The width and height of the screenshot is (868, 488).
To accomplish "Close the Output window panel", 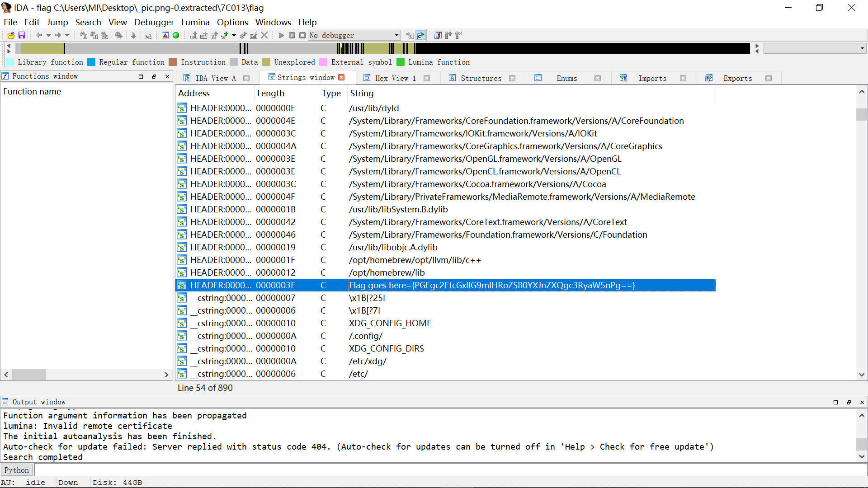I will tap(862, 402).
